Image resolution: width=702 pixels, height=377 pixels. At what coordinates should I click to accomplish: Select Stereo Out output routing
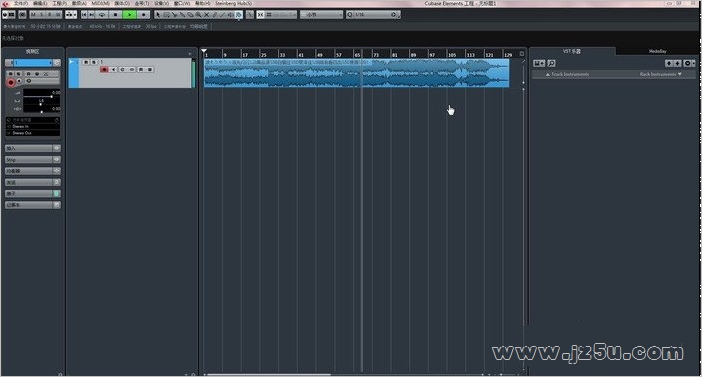33,133
